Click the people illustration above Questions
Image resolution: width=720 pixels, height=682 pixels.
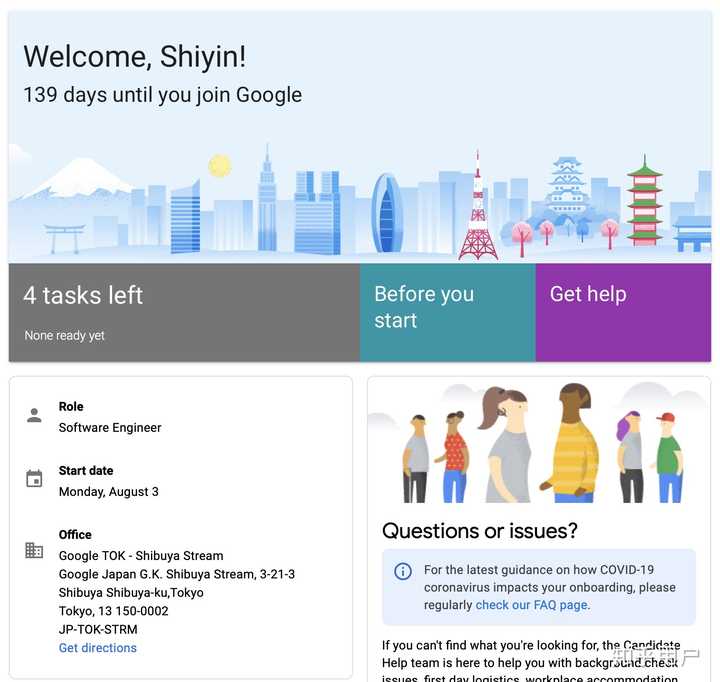[x=539, y=443]
